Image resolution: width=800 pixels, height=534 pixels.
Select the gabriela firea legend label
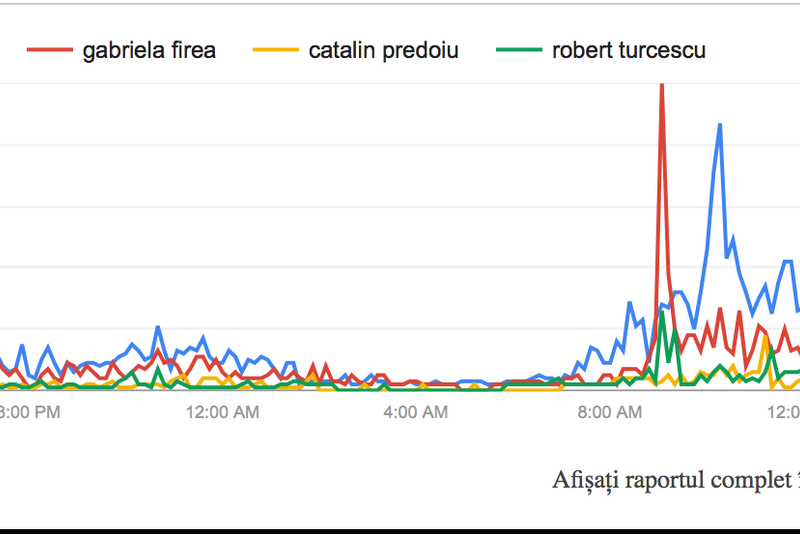148,50
